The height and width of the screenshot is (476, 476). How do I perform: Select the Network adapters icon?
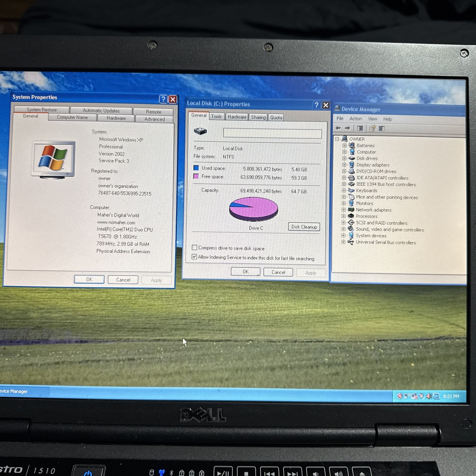351,210
